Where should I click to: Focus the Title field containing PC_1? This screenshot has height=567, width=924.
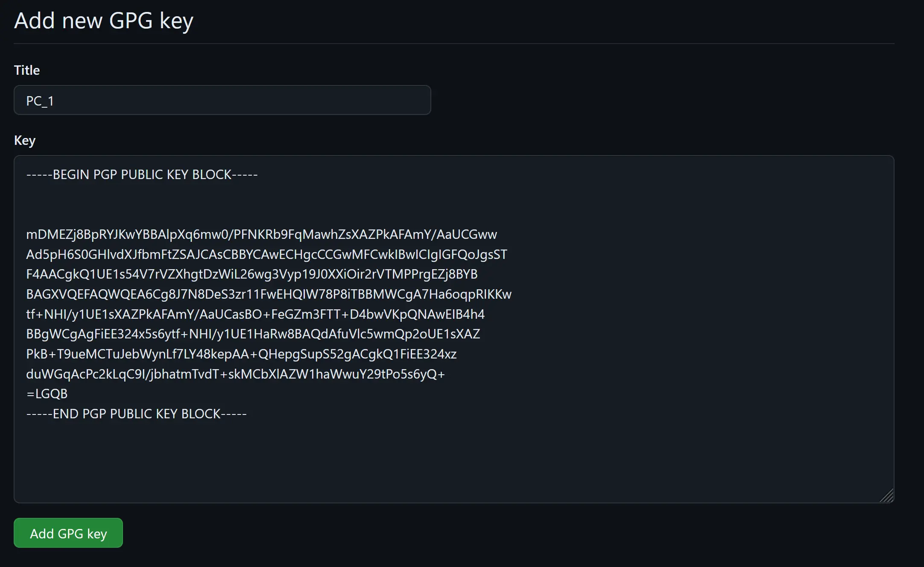(222, 100)
